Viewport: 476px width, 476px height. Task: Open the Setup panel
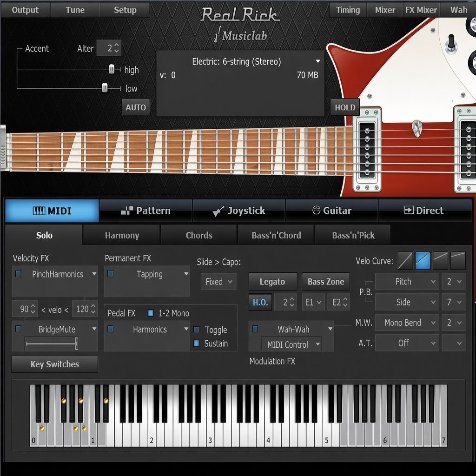[x=125, y=10]
